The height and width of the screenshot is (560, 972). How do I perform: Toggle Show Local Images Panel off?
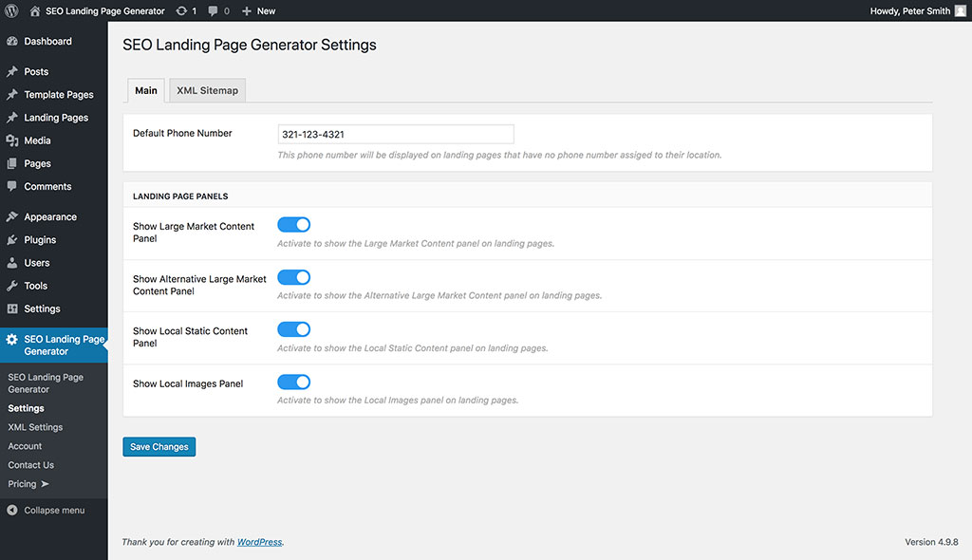(x=293, y=382)
